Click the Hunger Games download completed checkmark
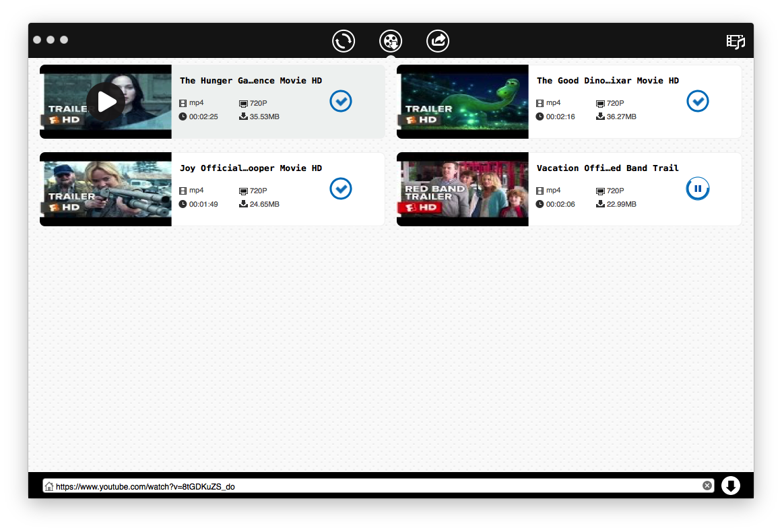 coord(341,101)
